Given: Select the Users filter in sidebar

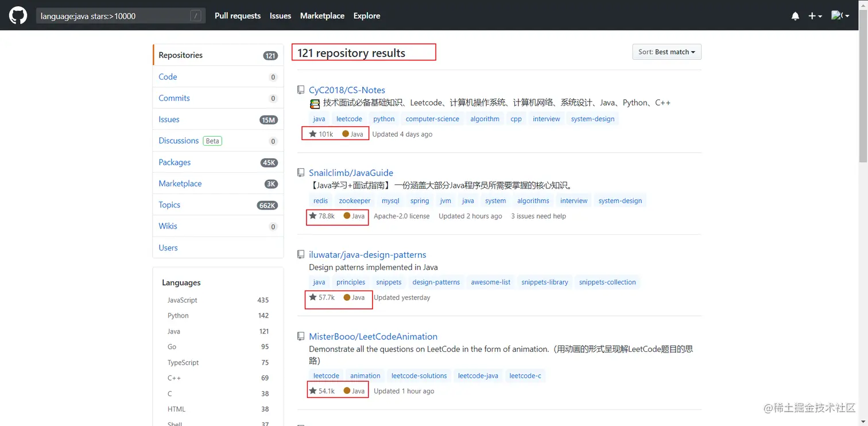Looking at the screenshot, I should click(x=218, y=247).
